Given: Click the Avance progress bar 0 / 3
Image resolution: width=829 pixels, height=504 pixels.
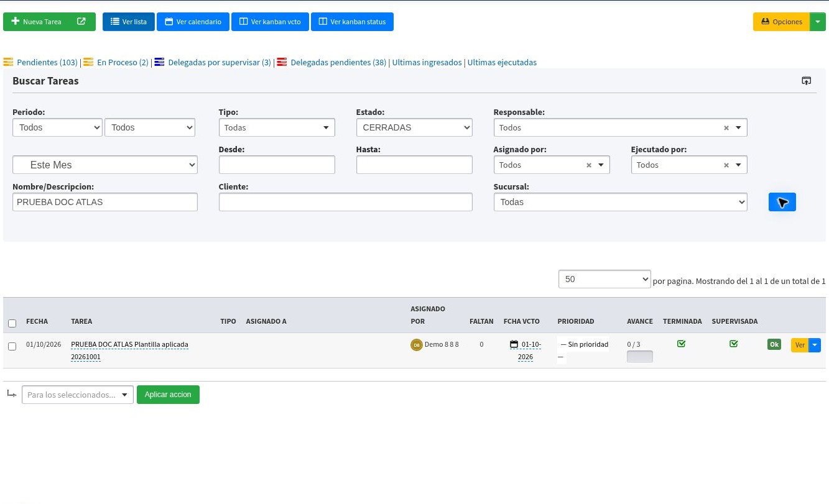Looking at the screenshot, I should tap(640, 357).
